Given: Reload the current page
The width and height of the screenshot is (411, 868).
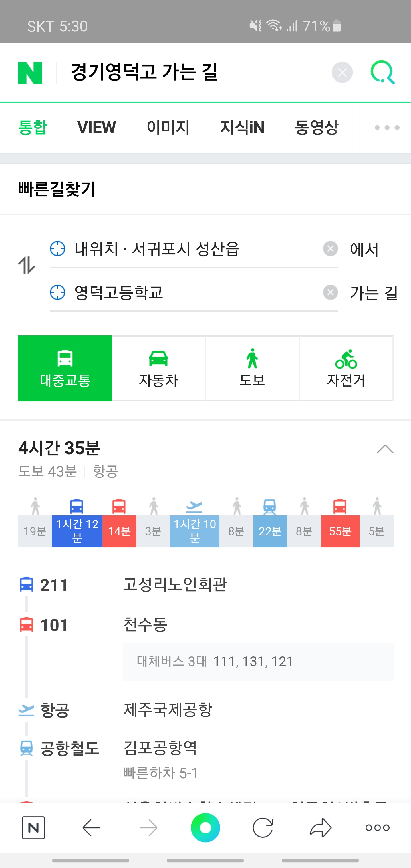Looking at the screenshot, I should pos(263,827).
